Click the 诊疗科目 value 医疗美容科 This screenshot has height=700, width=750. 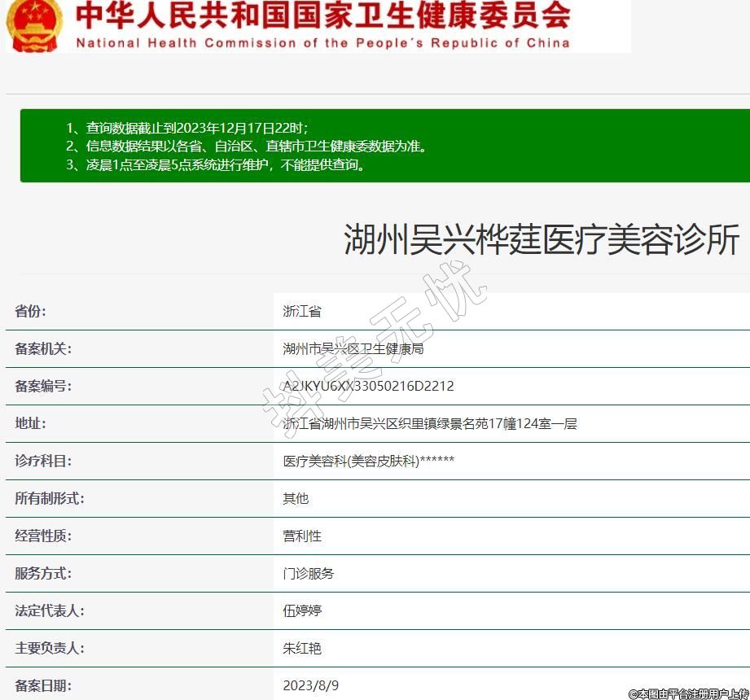[368, 462]
